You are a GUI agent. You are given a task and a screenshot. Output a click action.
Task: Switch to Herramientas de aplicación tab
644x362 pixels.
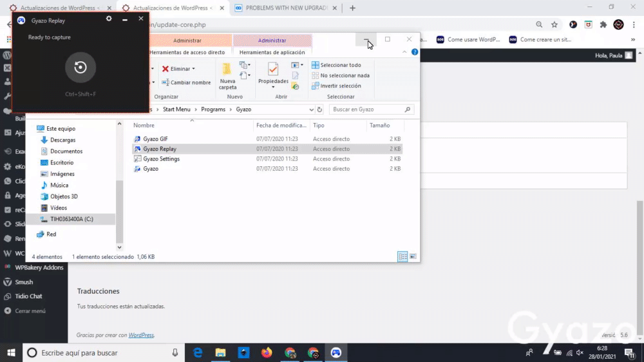(272, 52)
